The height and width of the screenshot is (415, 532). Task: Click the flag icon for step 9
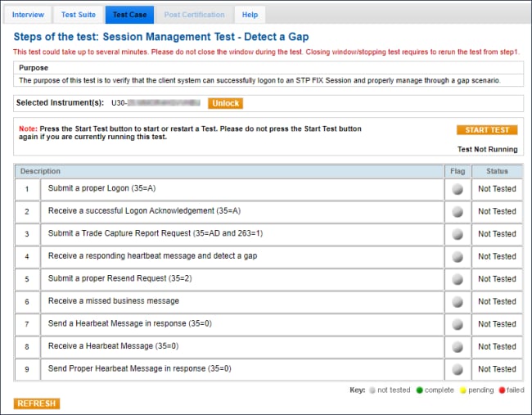pos(457,369)
